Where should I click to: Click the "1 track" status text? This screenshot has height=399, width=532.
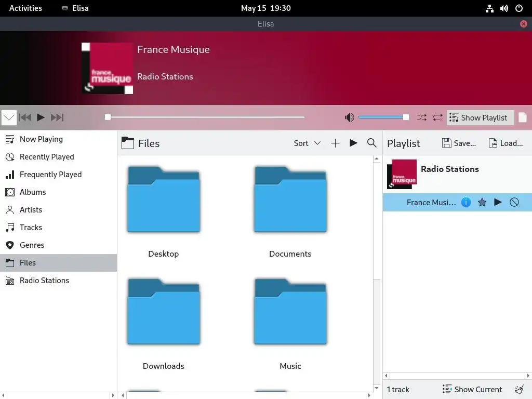click(x=398, y=390)
